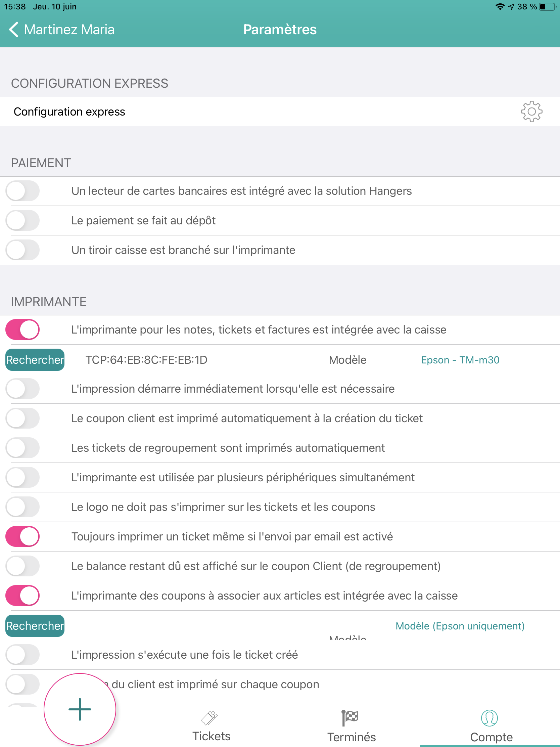Tap Rechercher for the coupon printer
The height and width of the screenshot is (747, 560).
pyautogui.click(x=35, y=626)
